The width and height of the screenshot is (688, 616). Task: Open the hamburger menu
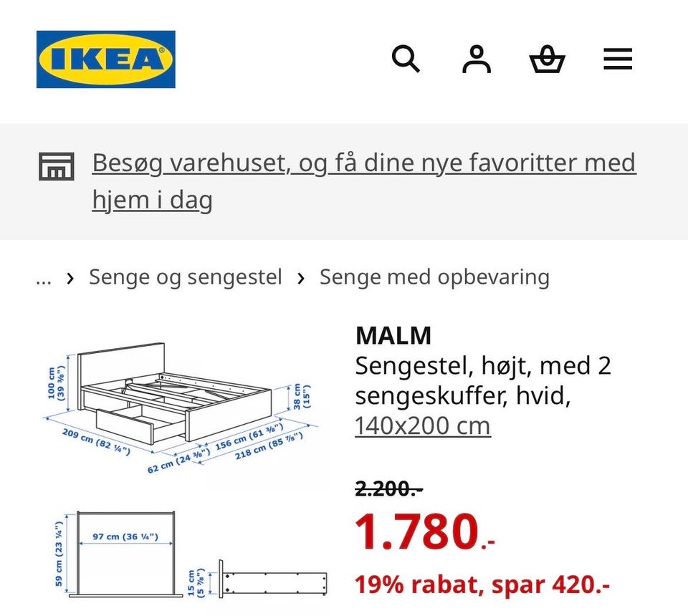click(x=618, y=59)
